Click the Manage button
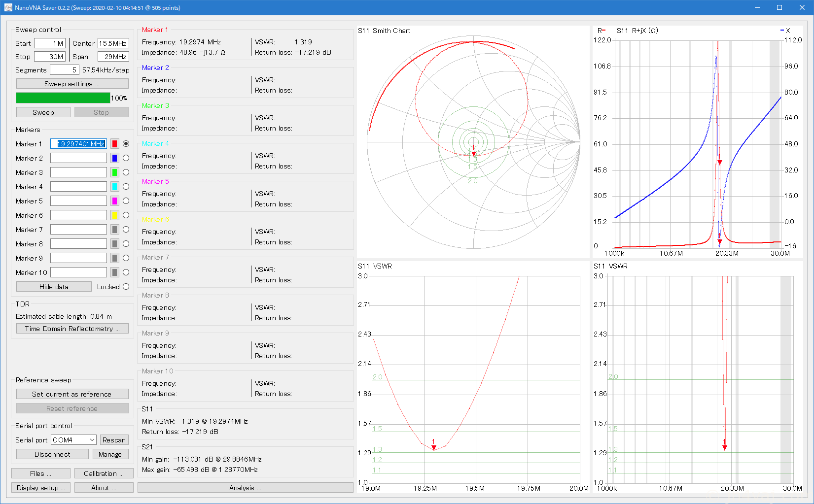This screenshot has height=504, width=814. (x=110, y=454)
